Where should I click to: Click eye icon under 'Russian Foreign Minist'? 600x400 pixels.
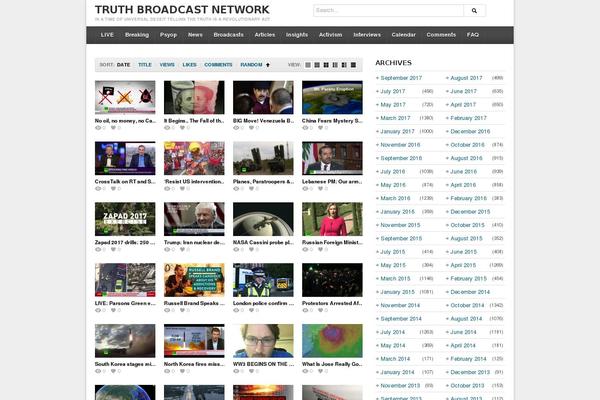[x=305, y=250]
